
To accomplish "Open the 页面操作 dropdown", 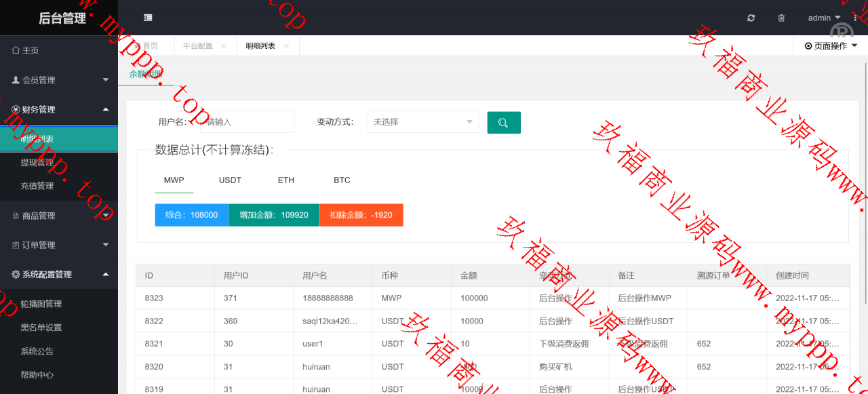I will 830,46.
